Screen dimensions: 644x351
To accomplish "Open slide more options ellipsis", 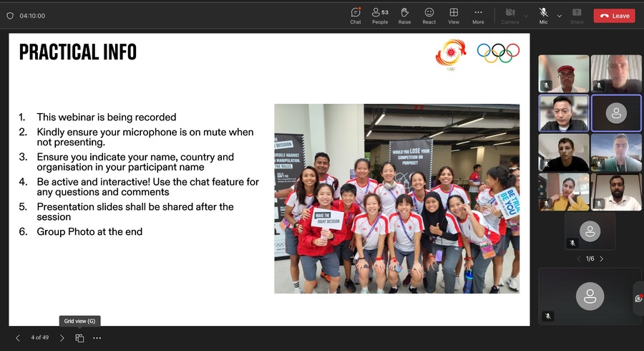I will click(x=97, y=337).
